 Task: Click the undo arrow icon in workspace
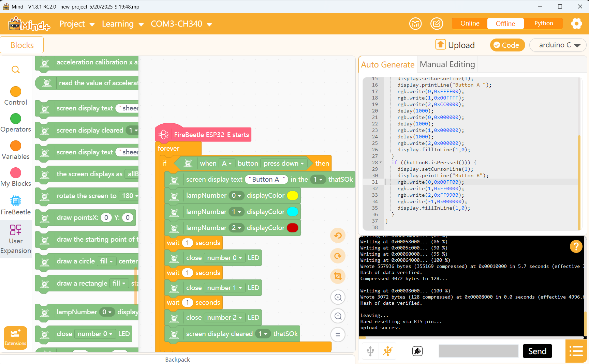click(338, 236)
